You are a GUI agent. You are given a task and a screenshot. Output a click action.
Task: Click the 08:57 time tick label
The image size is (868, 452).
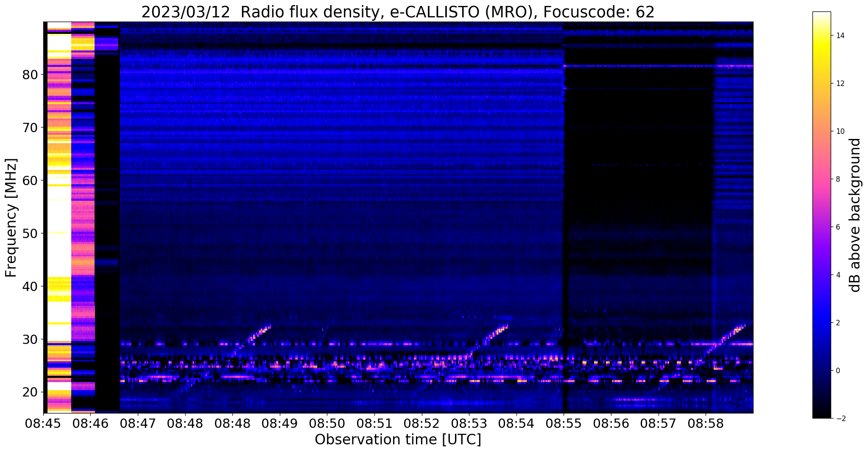coord(658,424)
